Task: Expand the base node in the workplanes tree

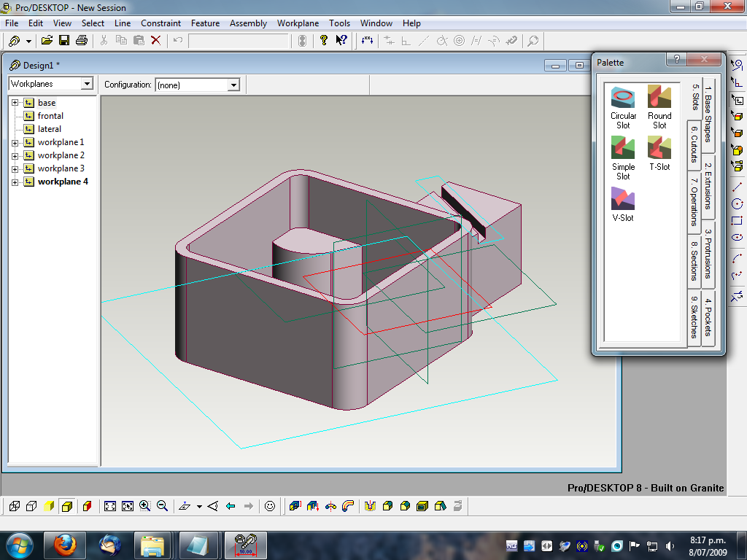Action: click(16, 102)
